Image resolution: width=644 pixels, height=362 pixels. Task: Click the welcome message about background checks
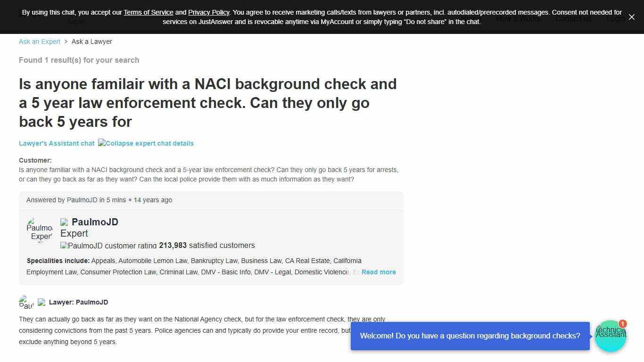point(470,336)
